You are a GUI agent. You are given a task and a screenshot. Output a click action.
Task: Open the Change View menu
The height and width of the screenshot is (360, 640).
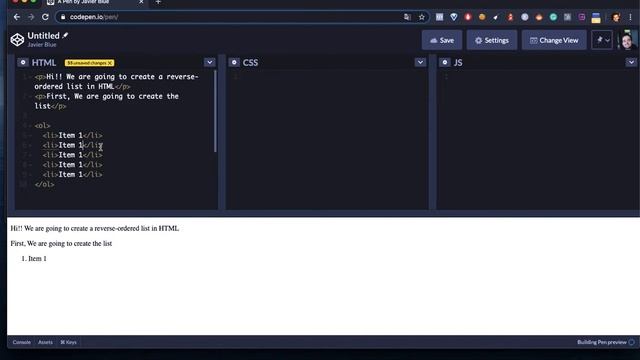(554, 40)
